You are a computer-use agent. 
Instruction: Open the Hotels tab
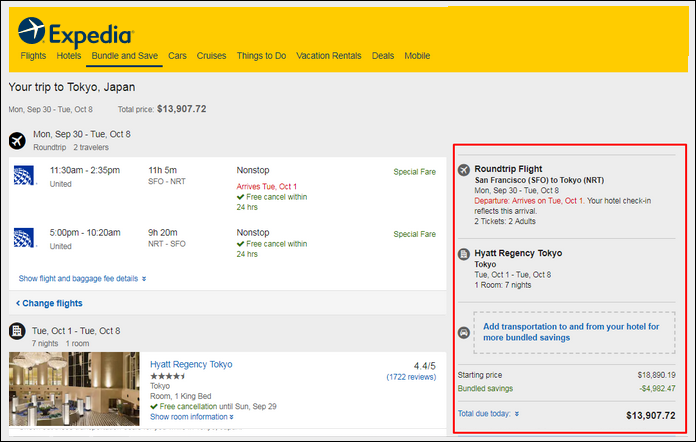point(69,56)
